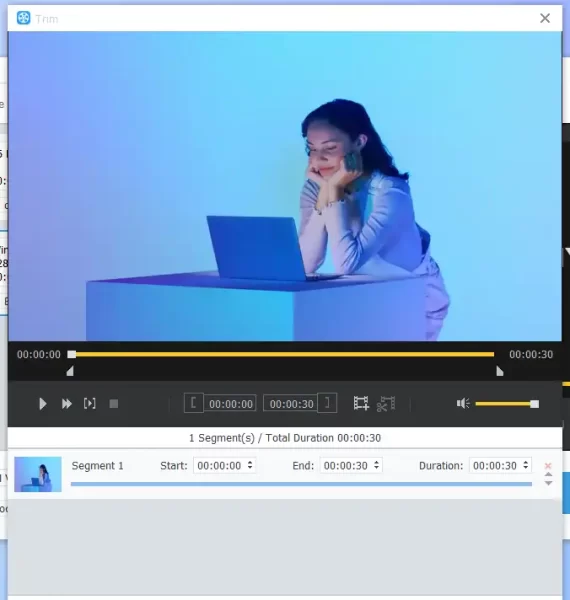The image size is (570, 600).
Task: Step the Segment 1 Duration spinner
Action: click(526, 465)
